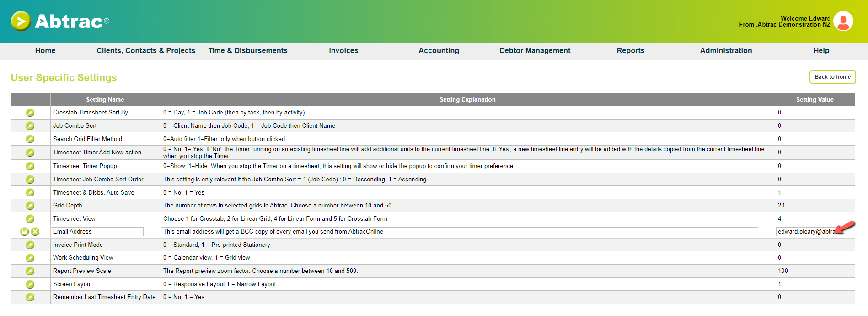
Task: Click the Email Address setting name field
Action: tap(97, 232)
